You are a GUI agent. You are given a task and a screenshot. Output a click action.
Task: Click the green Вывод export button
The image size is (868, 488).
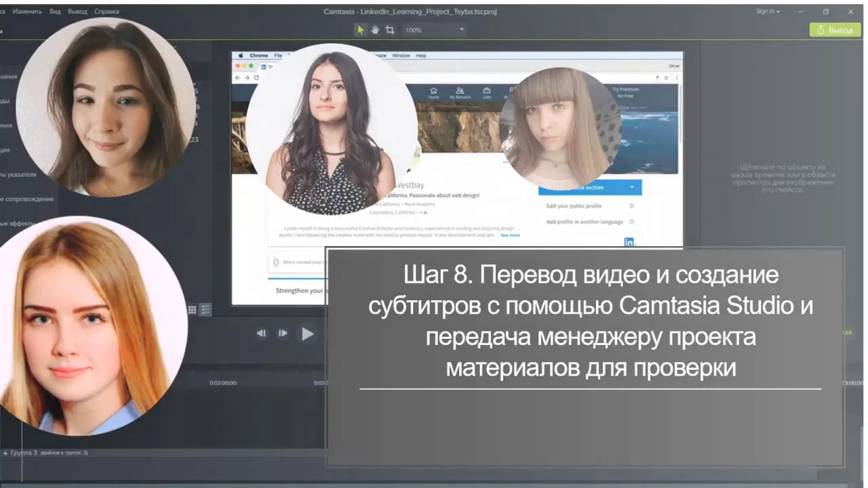click(835, 30)
